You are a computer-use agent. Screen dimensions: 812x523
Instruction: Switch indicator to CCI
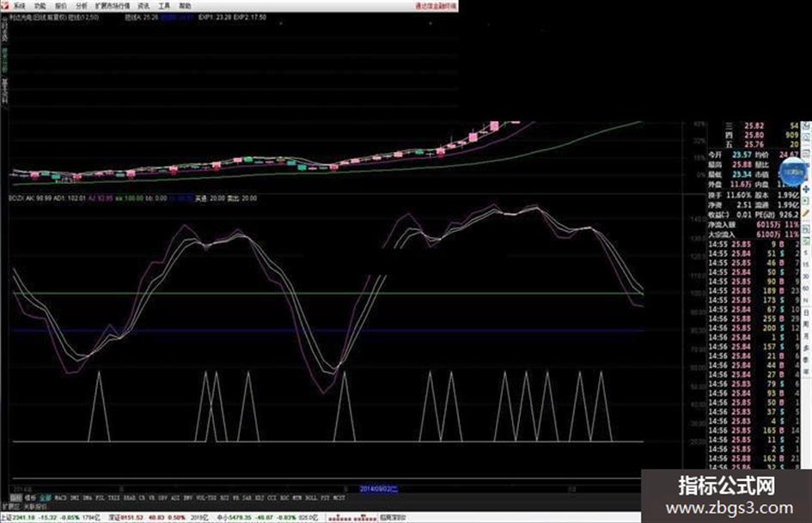pyautogui.click(x=272, y=497)
